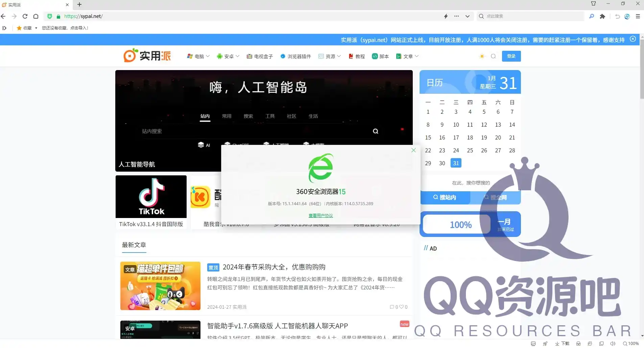Open the browser hamburger main menu
Image resolution: width=644 pixels, height=348 pixels.
tap(638, 16)
